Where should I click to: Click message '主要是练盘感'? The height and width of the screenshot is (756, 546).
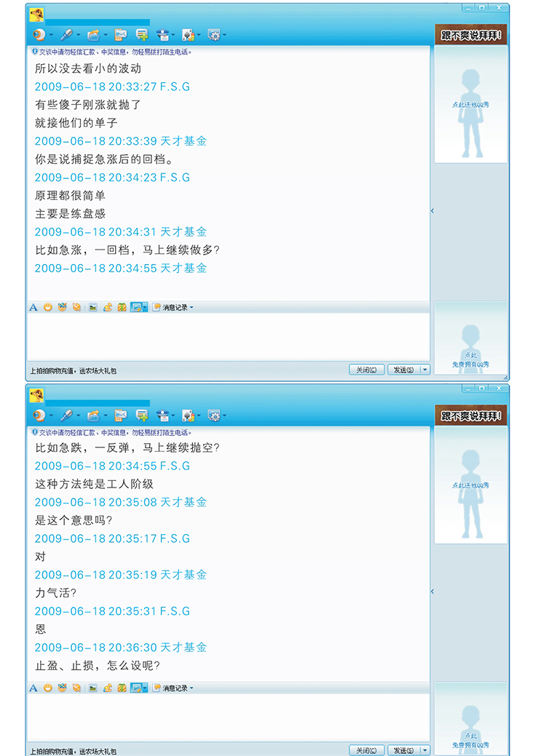coord(71,214)
